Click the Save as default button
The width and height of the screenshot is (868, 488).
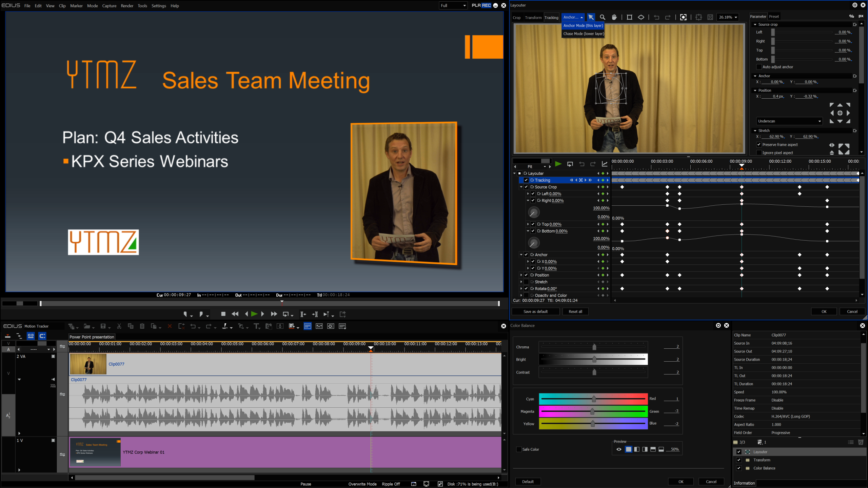(535, 311)
